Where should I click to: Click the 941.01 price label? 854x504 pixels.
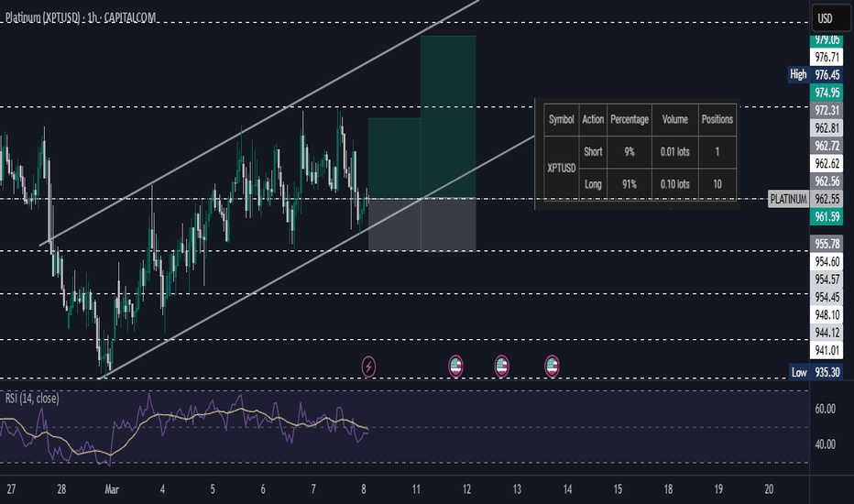coord(827,350)
